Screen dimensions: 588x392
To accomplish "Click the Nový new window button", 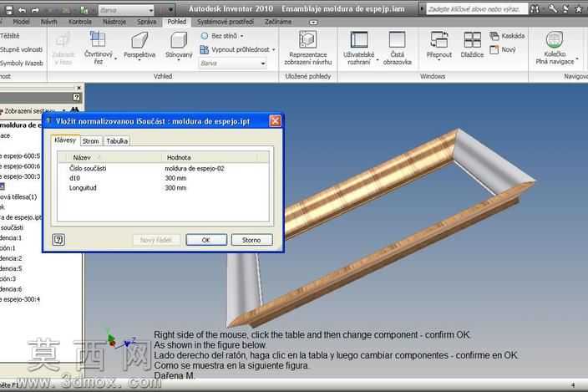I will 503,49.
